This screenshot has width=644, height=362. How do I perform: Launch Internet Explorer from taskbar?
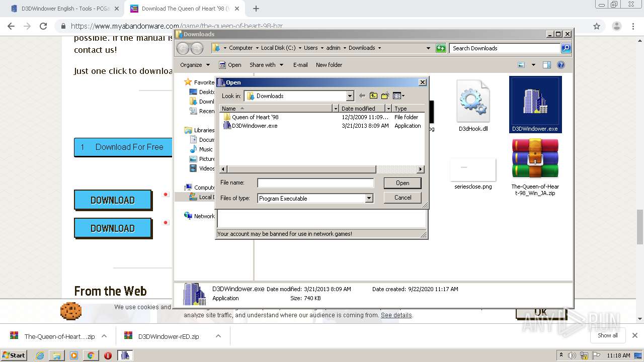[40, 355]
